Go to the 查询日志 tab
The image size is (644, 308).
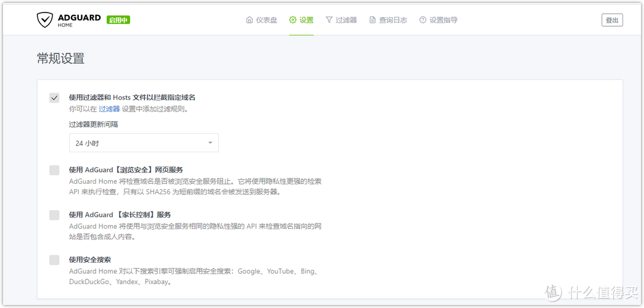point(388,20)
